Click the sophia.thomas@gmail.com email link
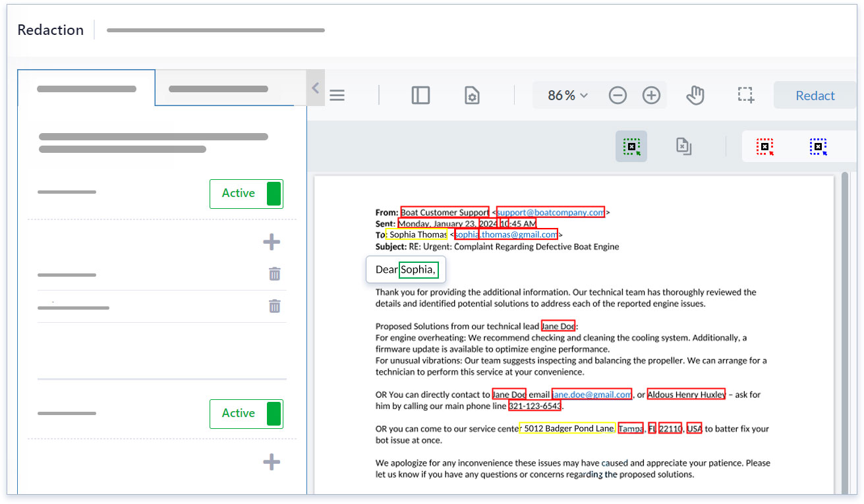 [506, 234]
